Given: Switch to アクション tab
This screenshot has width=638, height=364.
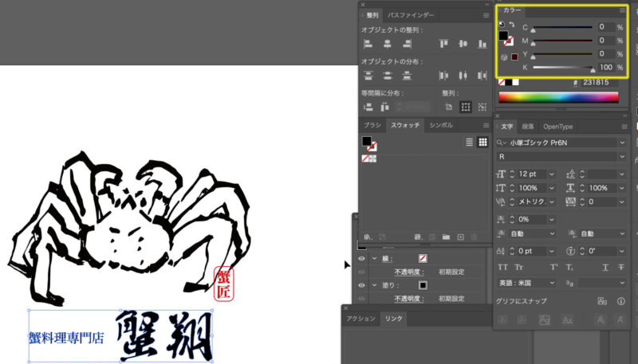Looking at the screenshot, I should click(x=361, y=319).
